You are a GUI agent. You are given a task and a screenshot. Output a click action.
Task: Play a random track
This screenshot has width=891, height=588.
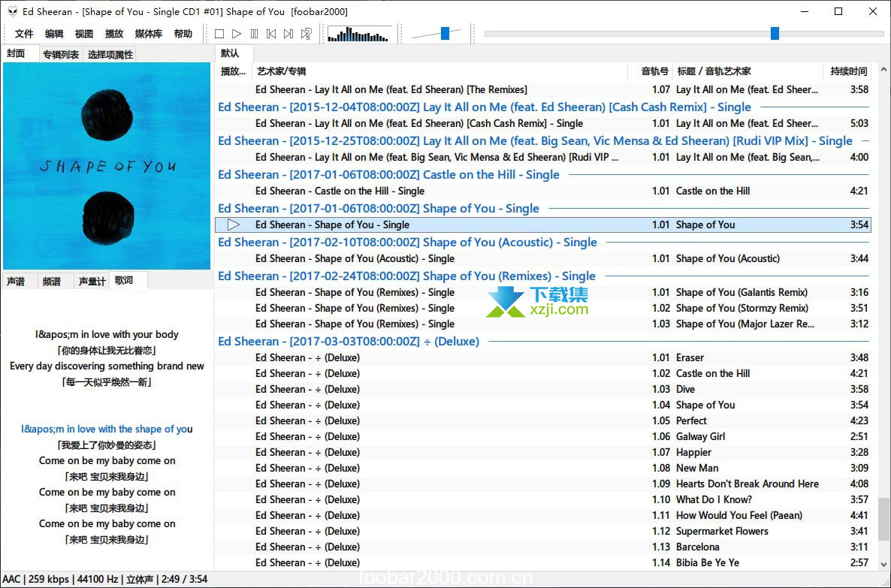point(307,34)
